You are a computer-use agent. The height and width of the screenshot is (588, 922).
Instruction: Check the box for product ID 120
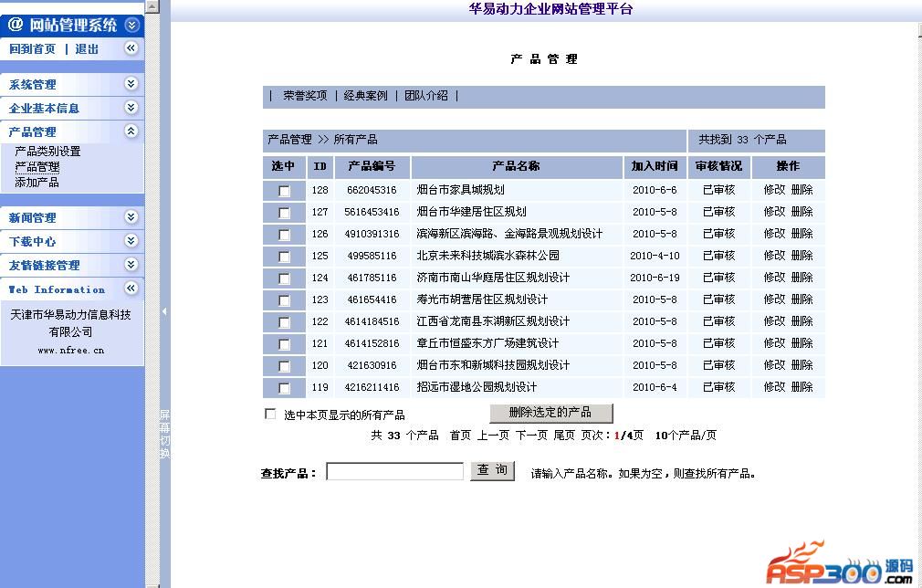point(284,367)
